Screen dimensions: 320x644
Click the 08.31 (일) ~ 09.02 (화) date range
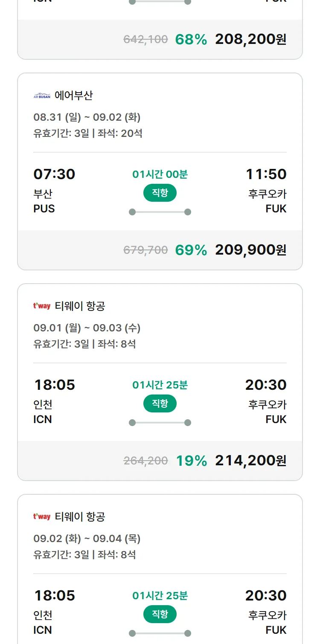87,117
